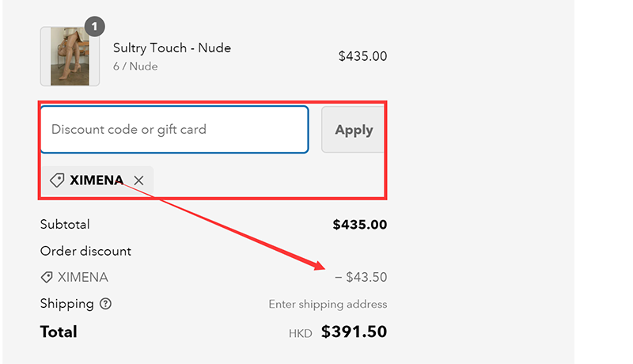Focus the discount code or gift card field
The width and height of the screenshot is (633, 364).
click(174, 129)
